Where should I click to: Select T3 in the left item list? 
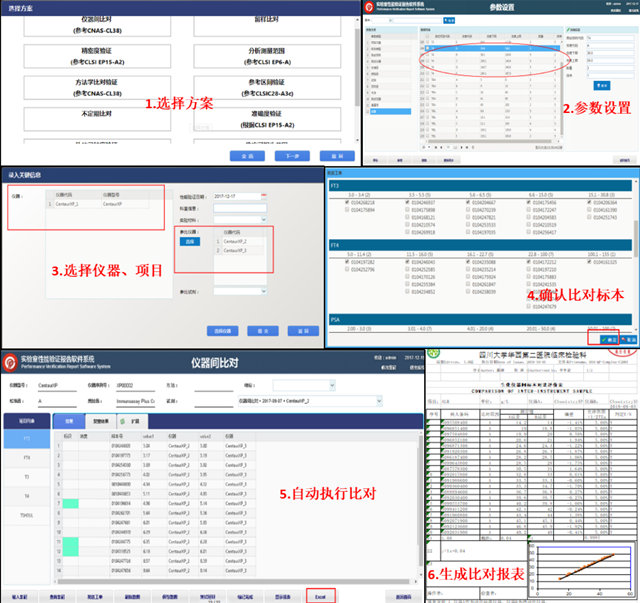coord(27,477)
